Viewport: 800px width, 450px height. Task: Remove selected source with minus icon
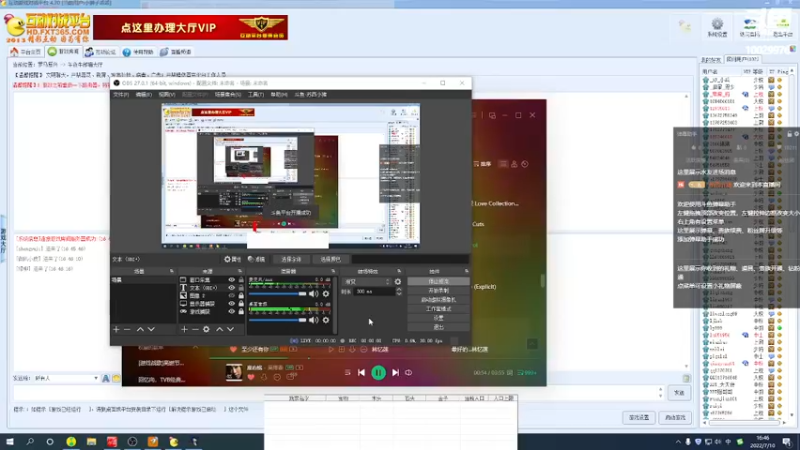tap(195, 330)
